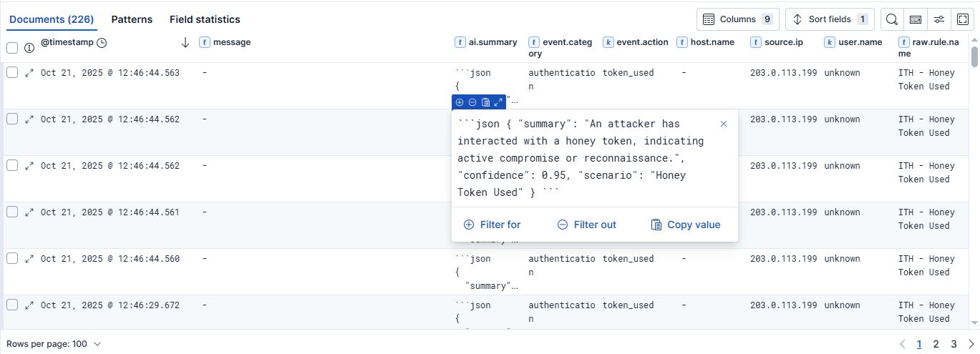Click the expand cell icon in blue cell toolbar
The width and height of the screenshot is (980, 354).
tap(498, 102)
